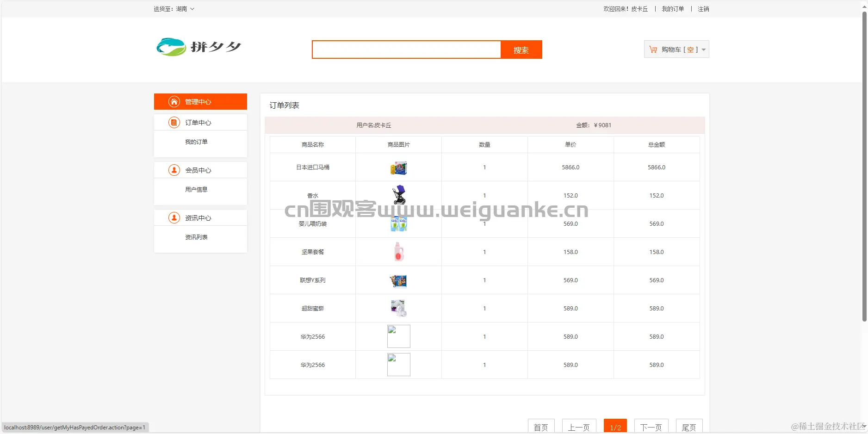Click the 5866.0 unit price cell
The height and width of the screenshot is (434, 868).
pos(570,167)
